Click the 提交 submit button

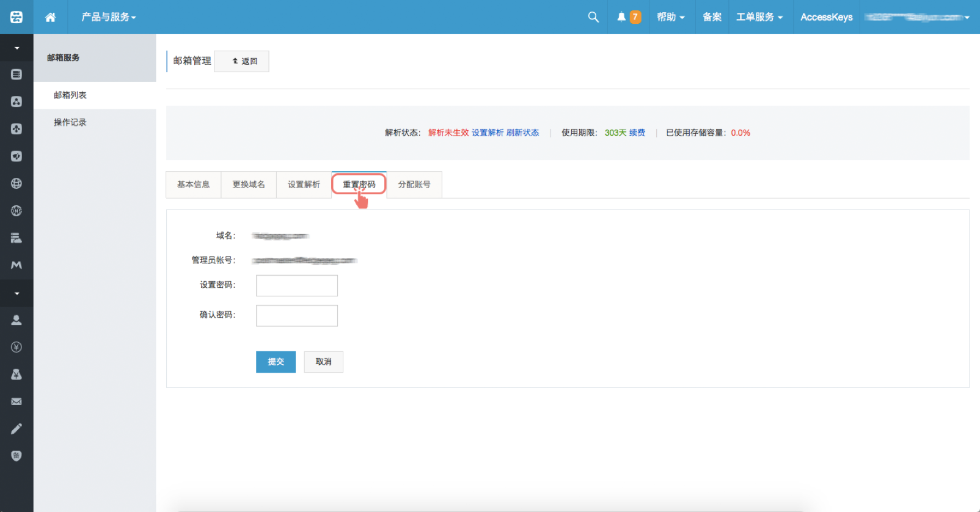coord(276,362)
